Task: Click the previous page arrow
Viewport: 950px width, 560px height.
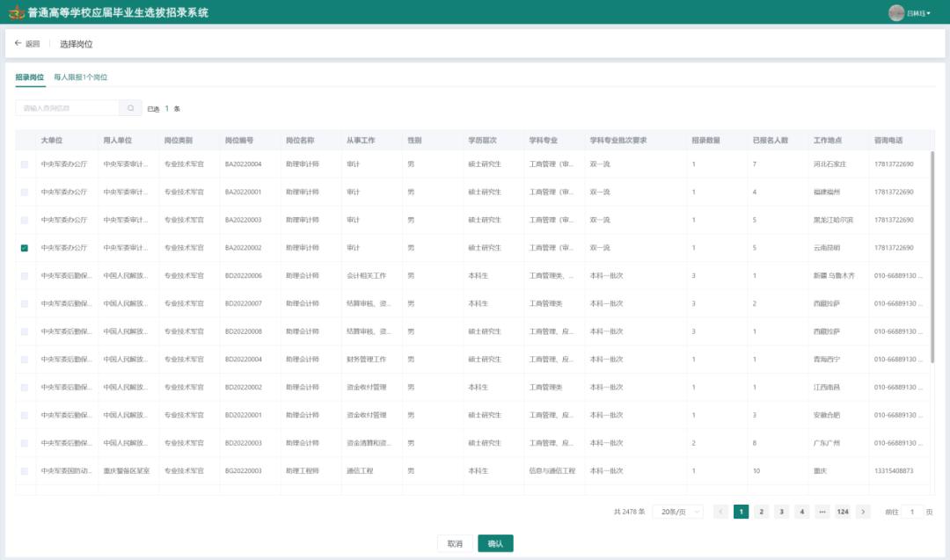Action: pos(720,512)
